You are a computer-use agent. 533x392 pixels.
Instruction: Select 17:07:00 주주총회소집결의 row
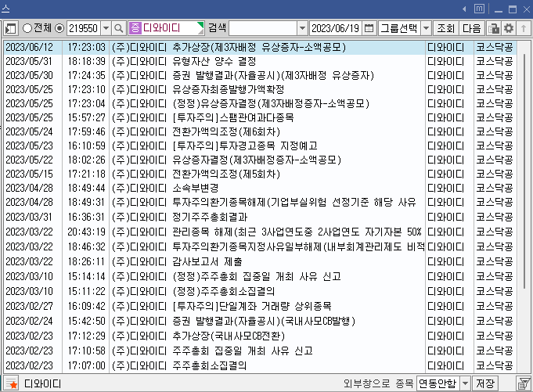pyautogui.click(x=261, y=365)
